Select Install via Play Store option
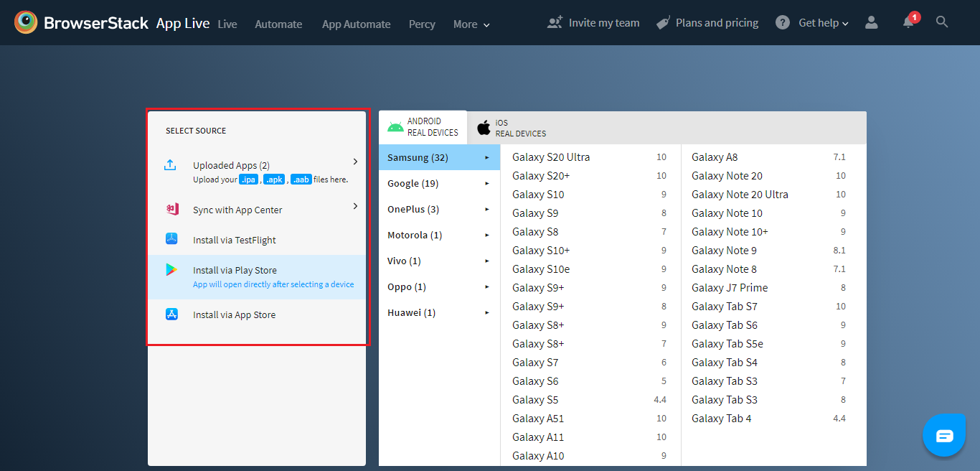Viewport: 980px width, 471px height. pyautogui.click(x=257, y=277)
